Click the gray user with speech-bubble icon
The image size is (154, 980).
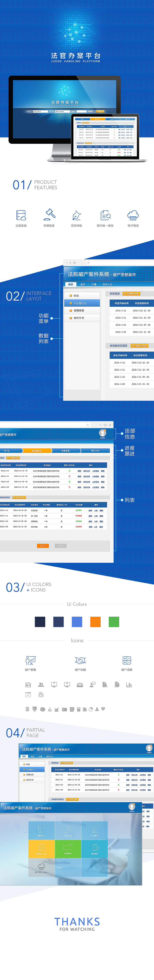(92, 684)
